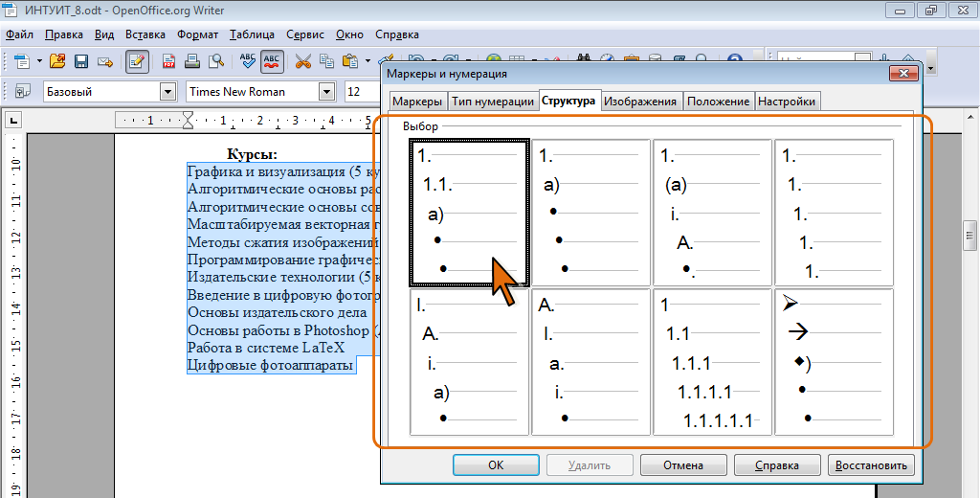Run the Spelling and Grammar check icon

click(248, 61)
